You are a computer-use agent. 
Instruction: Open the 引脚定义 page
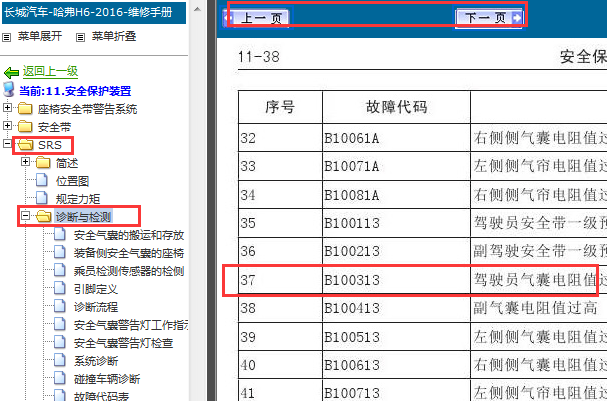[x=96, y=289]
